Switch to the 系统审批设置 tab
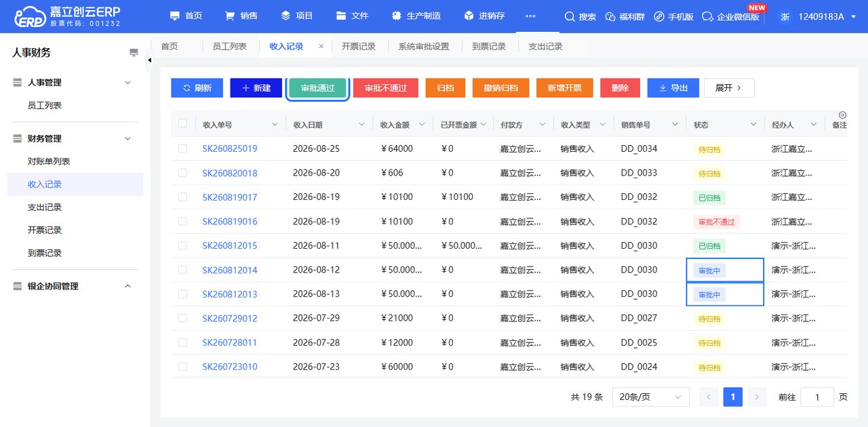 tap(424, 46)
